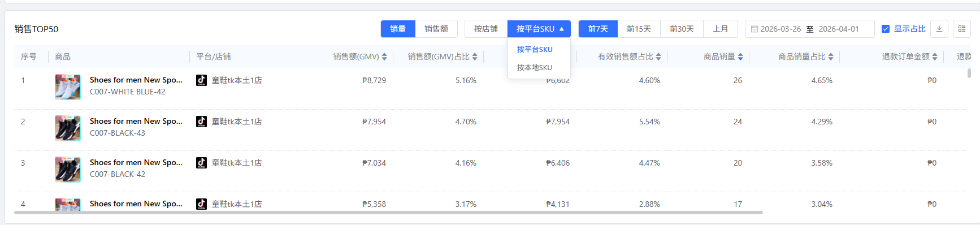Click the start date 2026-03-26 field
The image size is (980, 225).
point(780,29)
